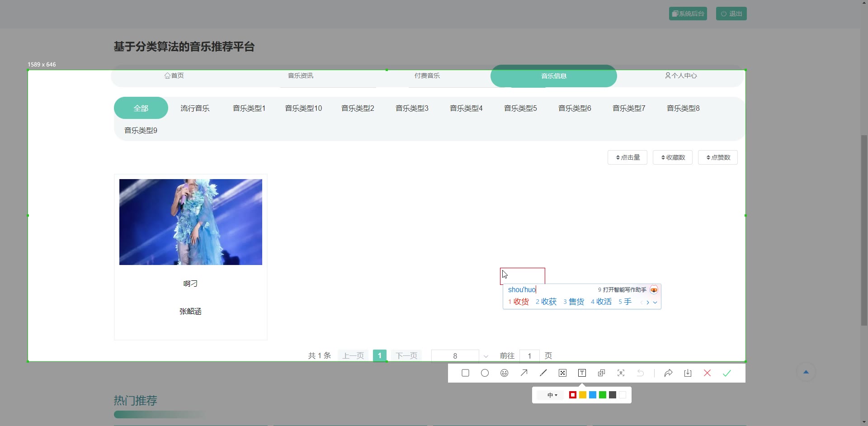This screenshot has height=426, width=868.
Task: Toggle 收藏数 sort order
Action: 672,157
